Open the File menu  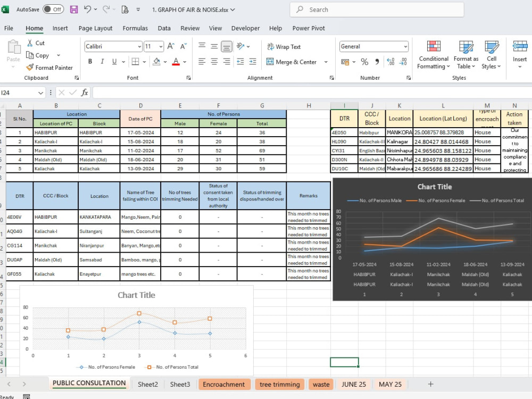[9, 28]
